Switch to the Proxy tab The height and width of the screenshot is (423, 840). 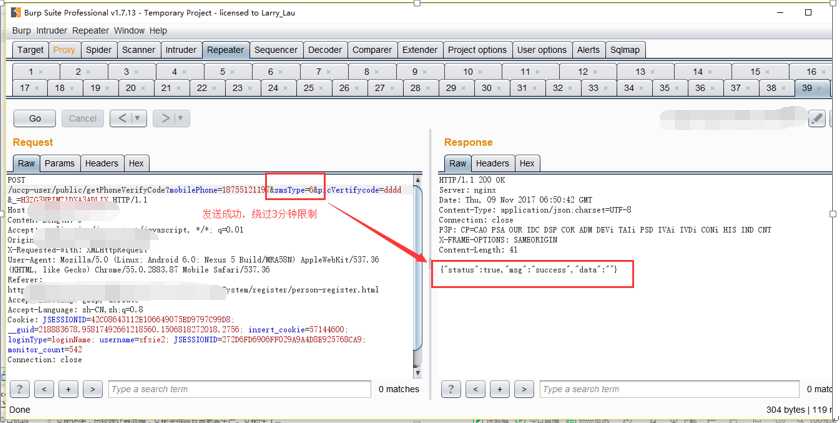click(64, 50)
